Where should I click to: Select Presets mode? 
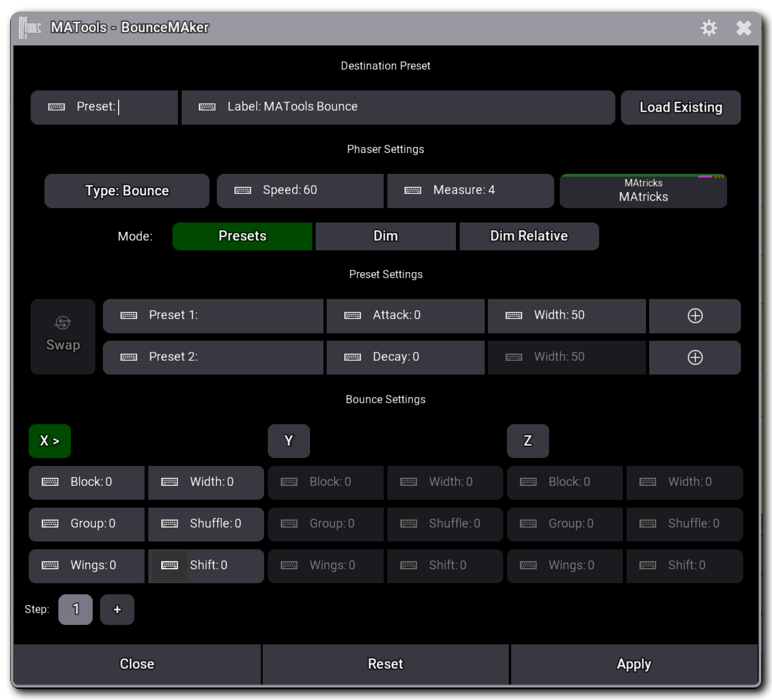(242, 236)
